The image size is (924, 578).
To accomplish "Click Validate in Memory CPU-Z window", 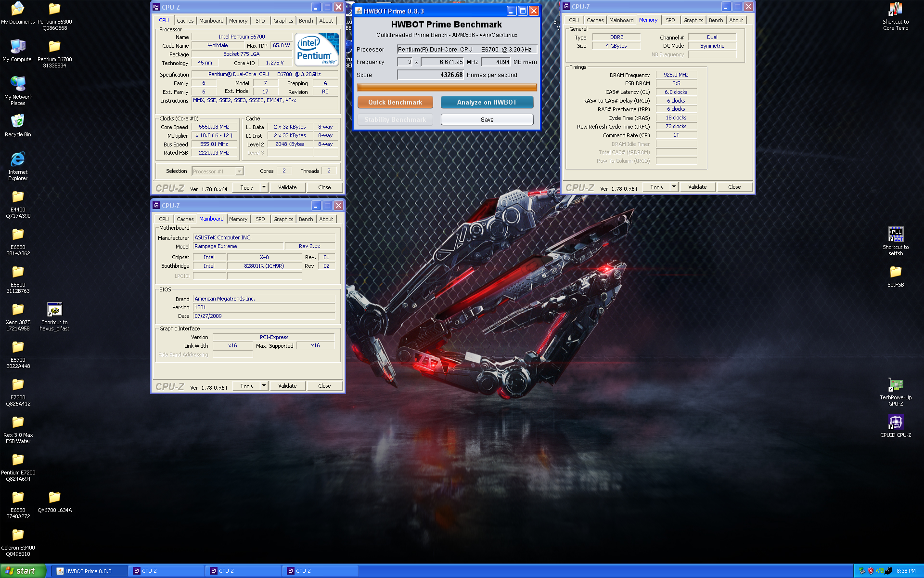I will point(697,187).
